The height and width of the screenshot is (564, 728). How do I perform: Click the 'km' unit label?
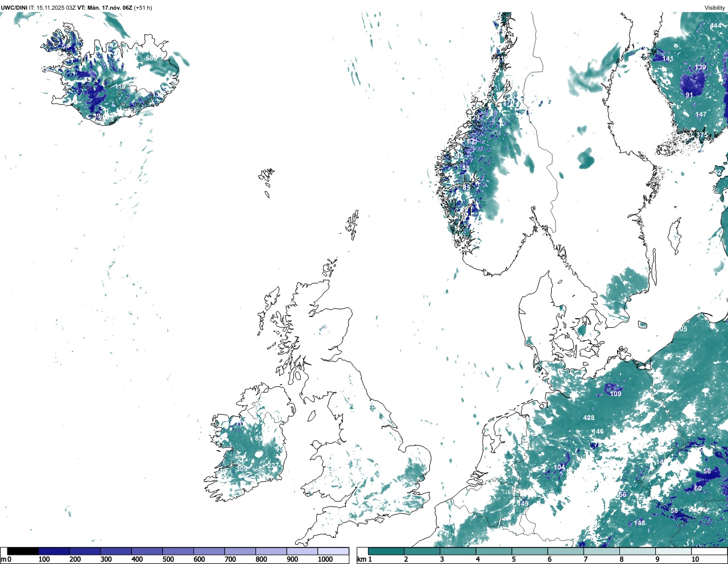tap(361, 559)
